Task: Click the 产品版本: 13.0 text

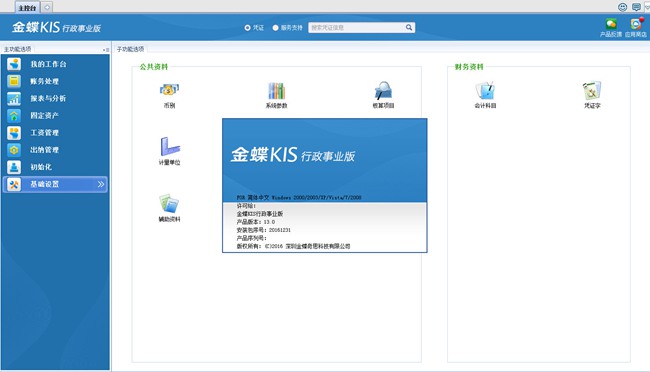Action: coord(256,222)
